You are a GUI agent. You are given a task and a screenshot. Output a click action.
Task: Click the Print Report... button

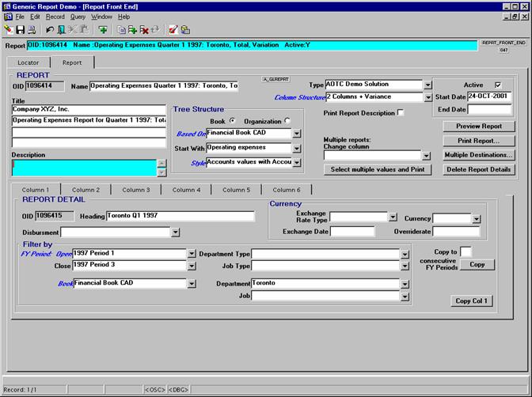[479, 141]
